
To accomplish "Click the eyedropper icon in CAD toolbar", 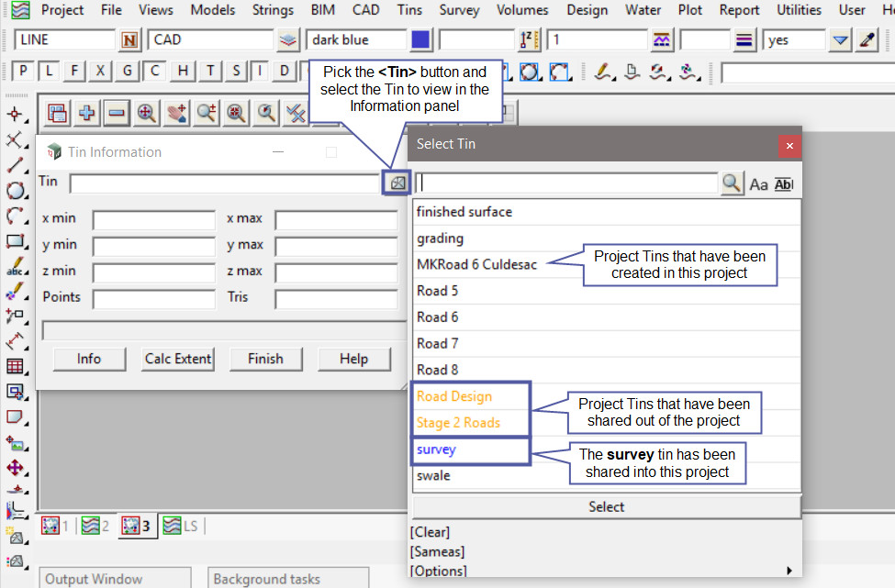I will point(867,40).
